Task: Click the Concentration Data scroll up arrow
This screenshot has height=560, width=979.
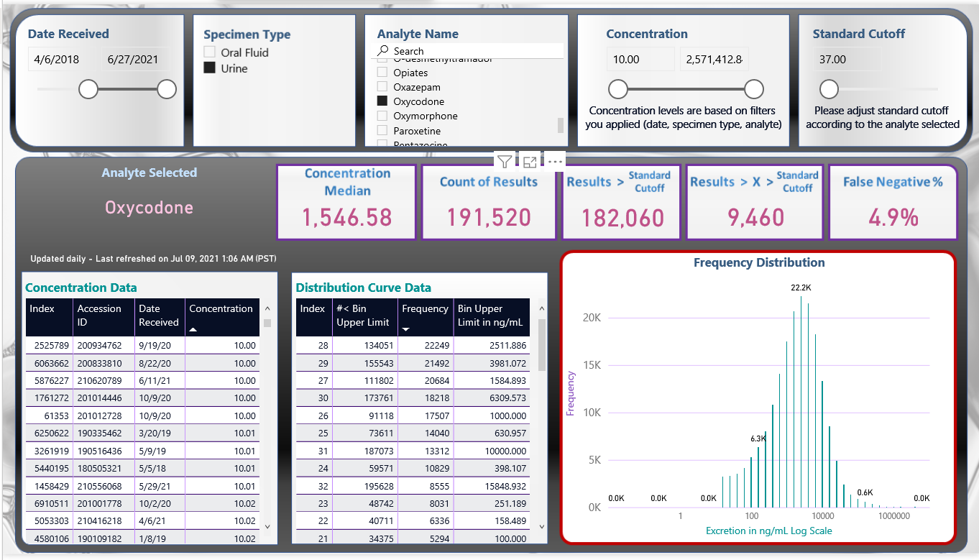Action: (x=267, y=308)
